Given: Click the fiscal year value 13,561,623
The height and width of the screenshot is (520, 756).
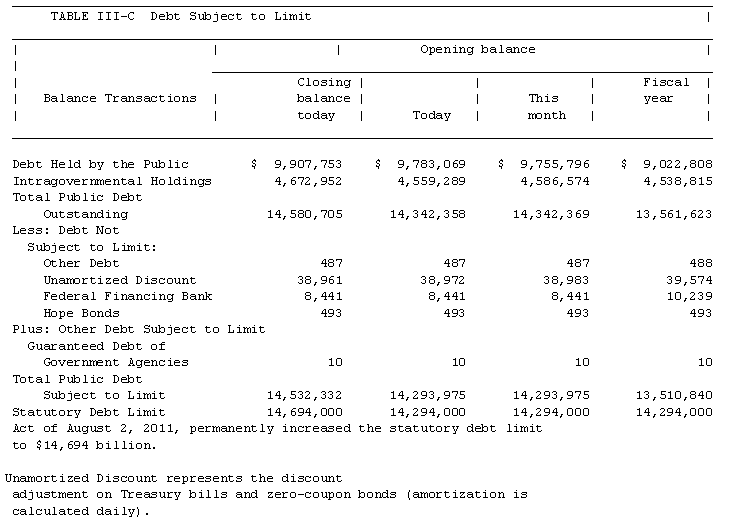Looking at the screenshot, I should pyautogui.click(x=674, y=214).
